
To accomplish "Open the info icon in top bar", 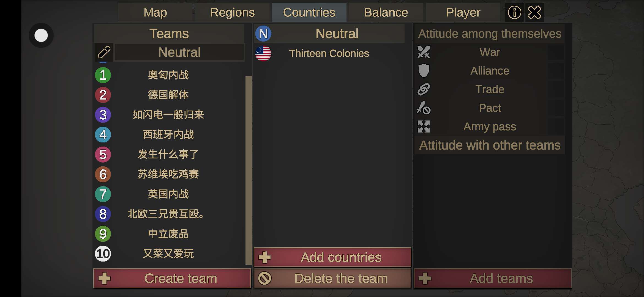I will coord(514,13).
